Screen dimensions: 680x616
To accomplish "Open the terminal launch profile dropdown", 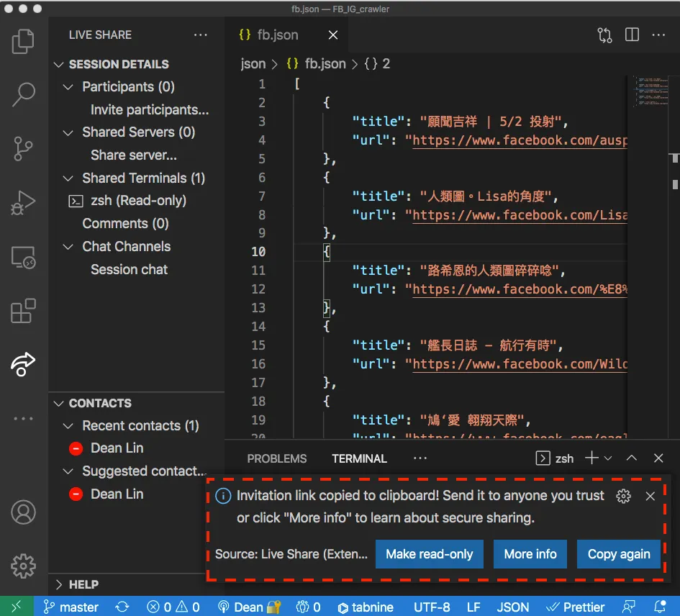I will pos(608,458).
